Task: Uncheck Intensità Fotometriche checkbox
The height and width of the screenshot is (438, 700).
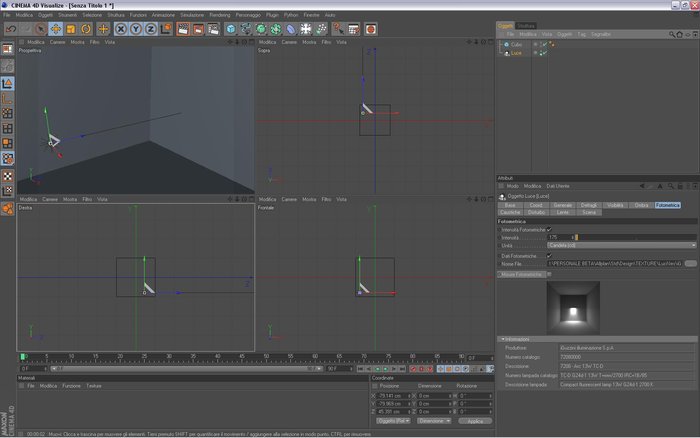Action: 549,229
